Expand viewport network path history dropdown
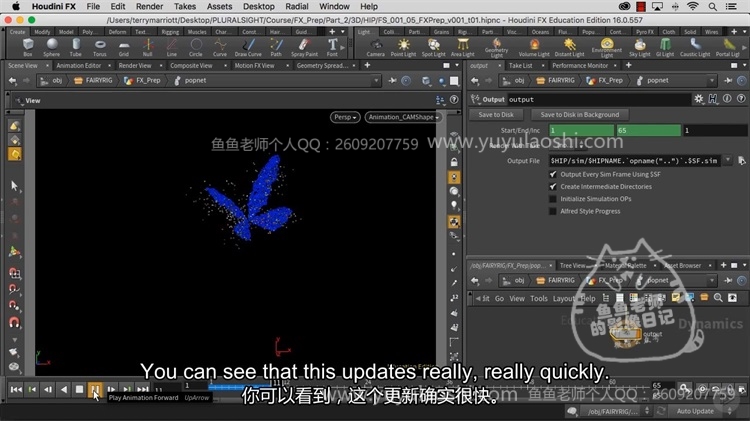The width and height of the screenshot is (750, 421). point(376,80)
